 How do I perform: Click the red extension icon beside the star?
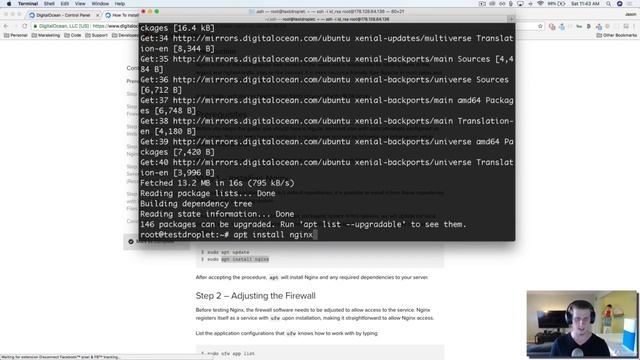(x=552, y=27)
